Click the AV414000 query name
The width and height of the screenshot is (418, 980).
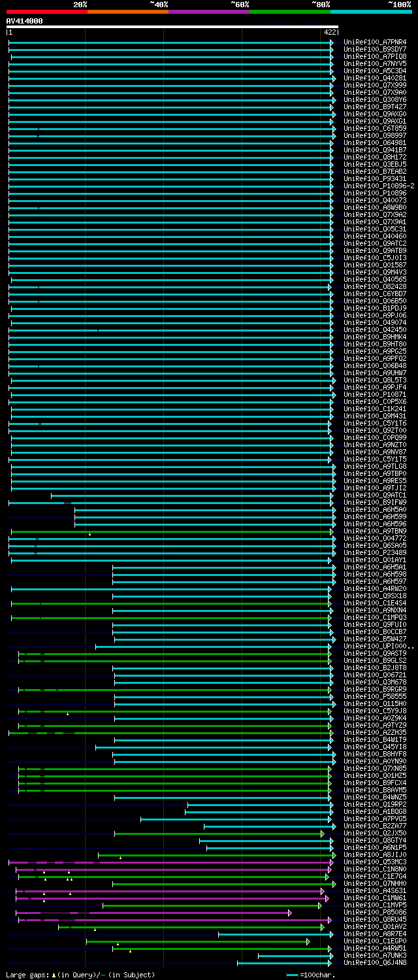(25, 21)
